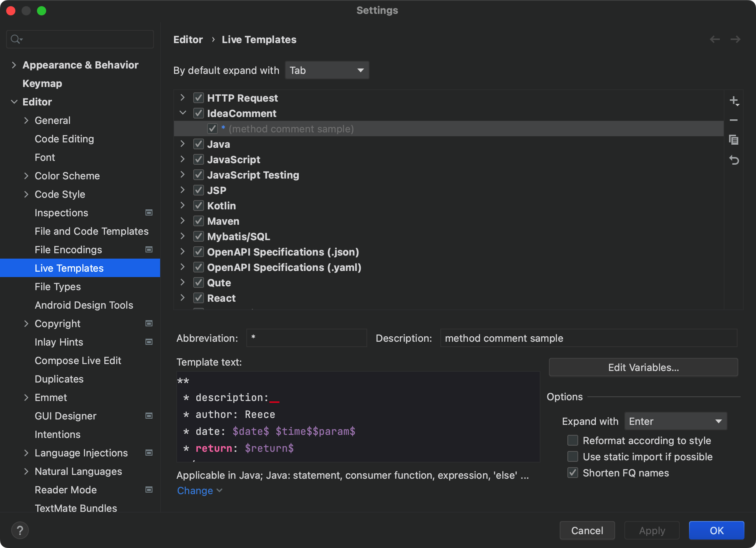
Task: Expand the Color Scheme settings node
Action: 26,175
